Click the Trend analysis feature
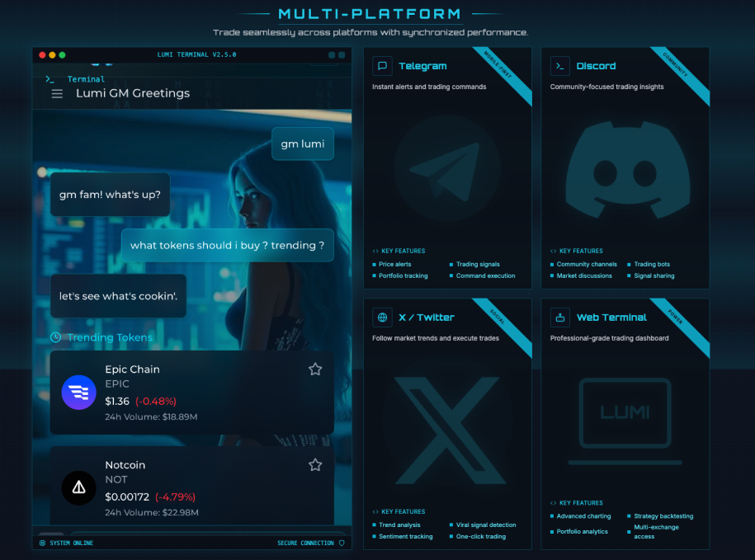 tap(399, 525)
